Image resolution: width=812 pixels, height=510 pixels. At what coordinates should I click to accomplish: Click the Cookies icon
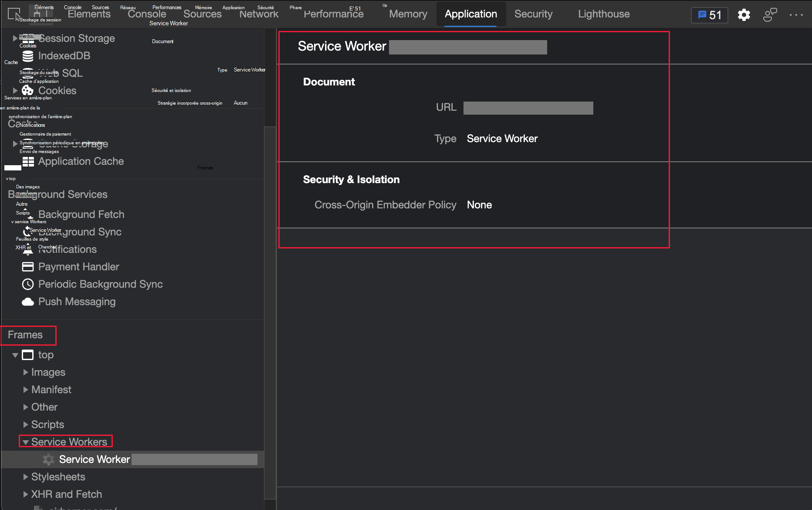[28, 90]
